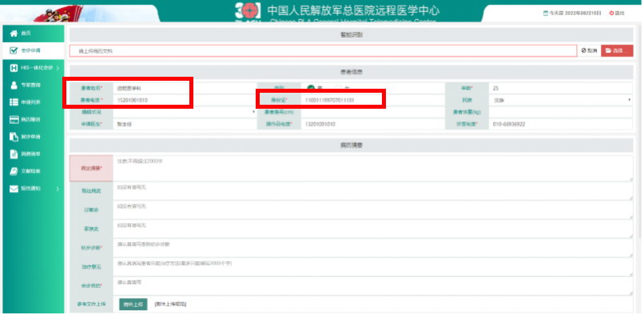Click the 参考文件上传 label

(91, 305)
